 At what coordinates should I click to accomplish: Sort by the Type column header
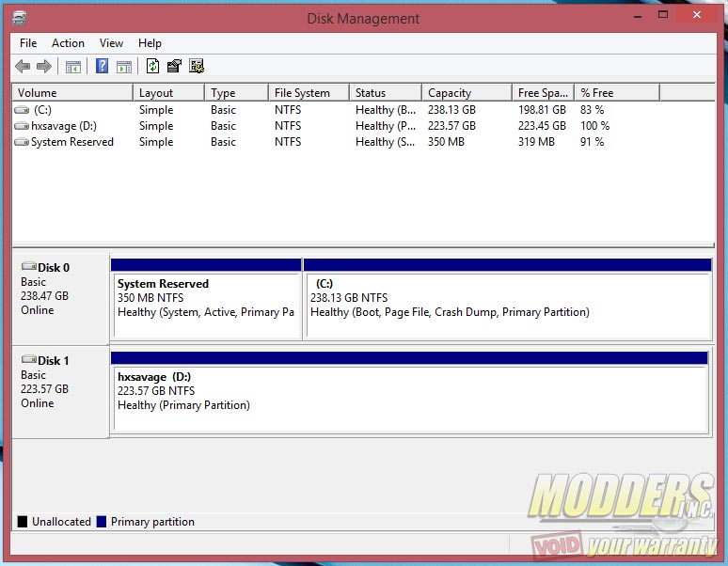236,93
